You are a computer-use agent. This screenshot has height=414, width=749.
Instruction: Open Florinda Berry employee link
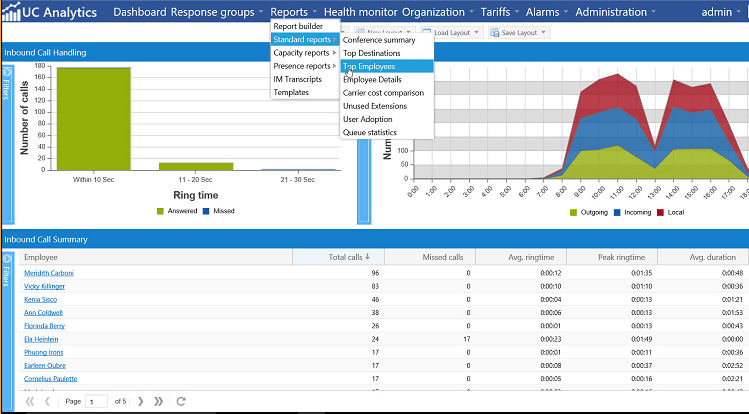tap(44, 326)
